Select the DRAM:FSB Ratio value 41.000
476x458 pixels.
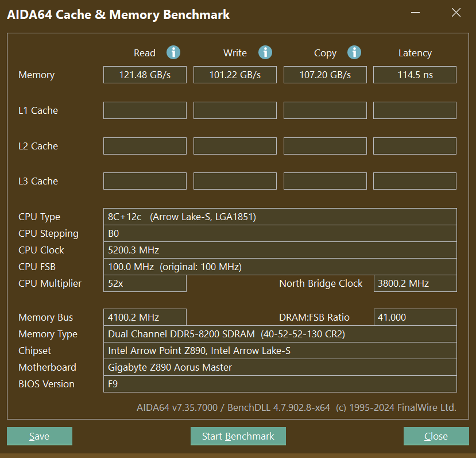415,317
